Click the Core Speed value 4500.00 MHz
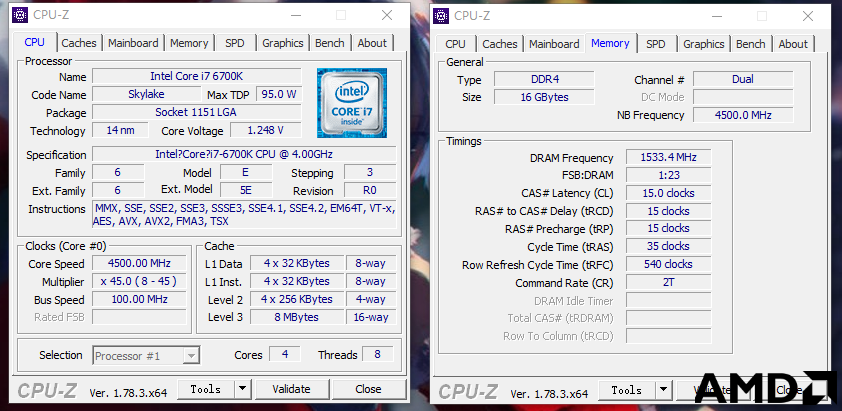Viewport: 842px width, 411px height. 140,263
